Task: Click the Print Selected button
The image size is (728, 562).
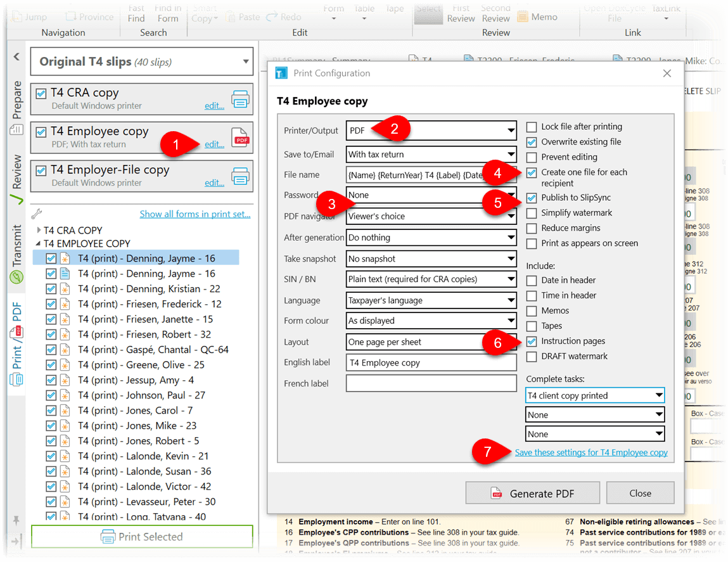Action: 142,537
